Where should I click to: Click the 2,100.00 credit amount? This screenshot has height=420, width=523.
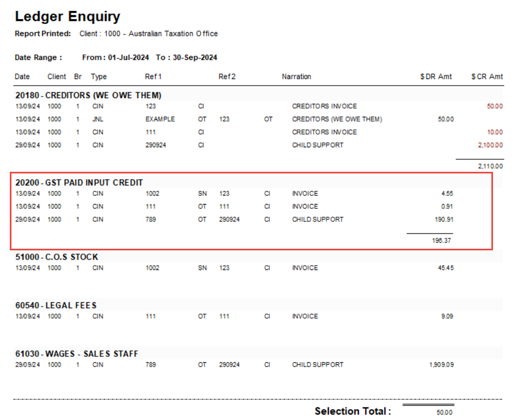click(x=490, y=145)
